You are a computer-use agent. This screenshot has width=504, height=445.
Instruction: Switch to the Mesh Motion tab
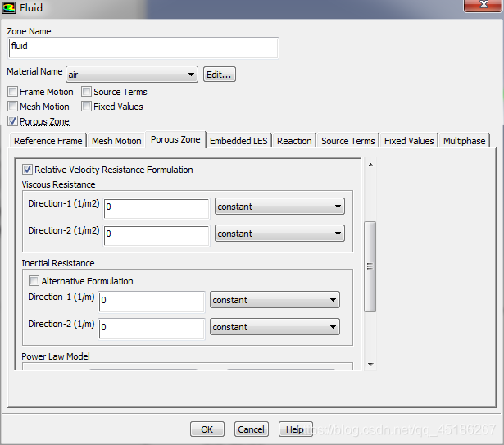116,141
